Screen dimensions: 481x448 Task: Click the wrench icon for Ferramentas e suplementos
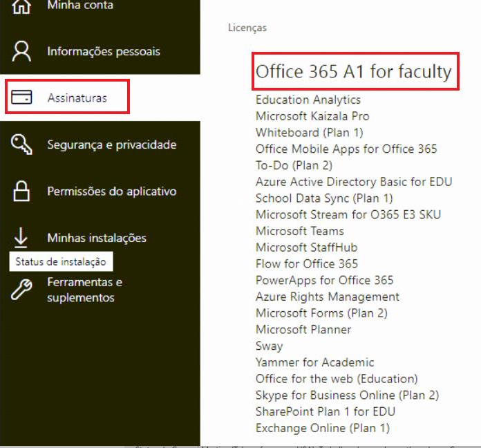tap(21, 289)
